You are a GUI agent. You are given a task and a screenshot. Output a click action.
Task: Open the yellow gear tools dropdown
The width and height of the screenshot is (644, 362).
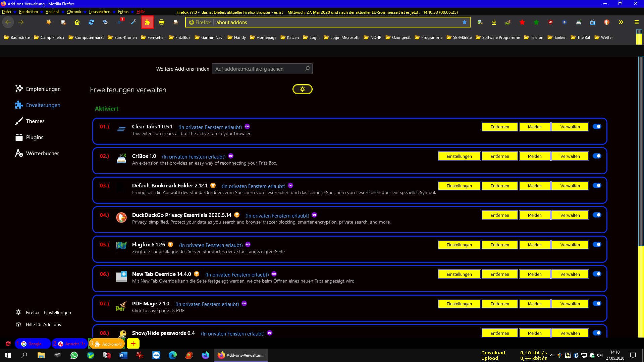(302, 89)
